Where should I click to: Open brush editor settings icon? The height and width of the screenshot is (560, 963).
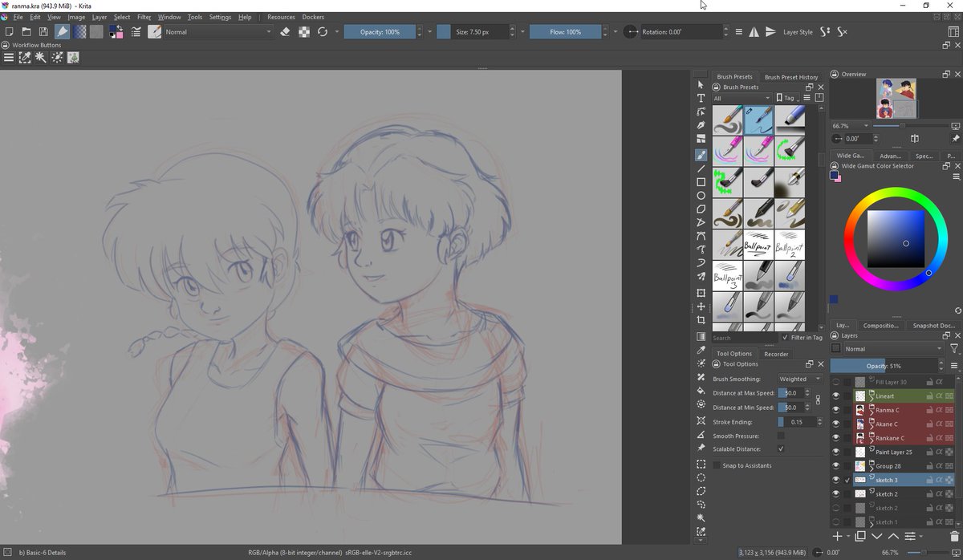click(x=136, y=32)
